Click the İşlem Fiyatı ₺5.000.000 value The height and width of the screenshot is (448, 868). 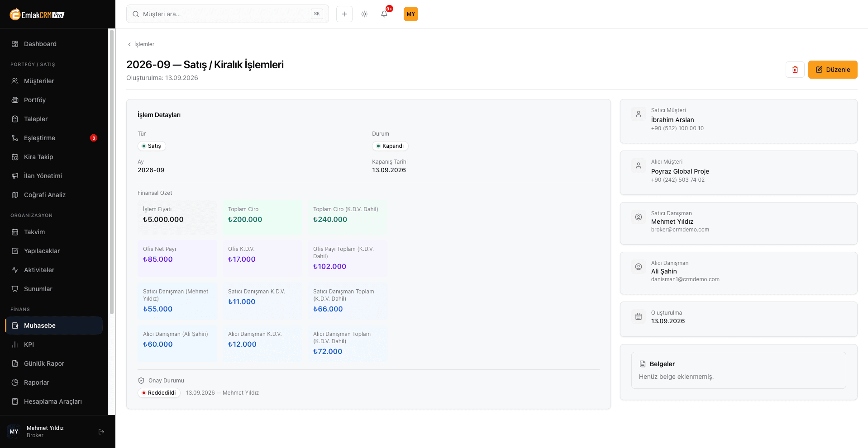click(x=163, y=220)
